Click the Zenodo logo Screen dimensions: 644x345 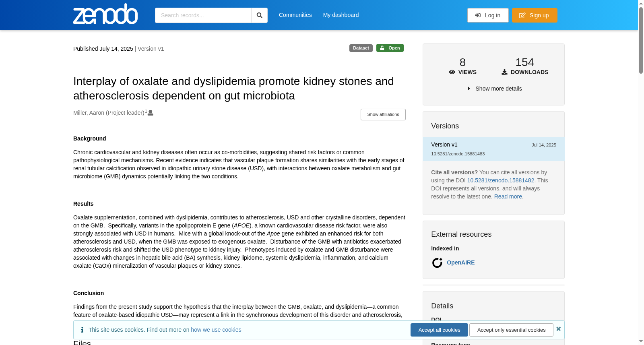click(105, 14)
